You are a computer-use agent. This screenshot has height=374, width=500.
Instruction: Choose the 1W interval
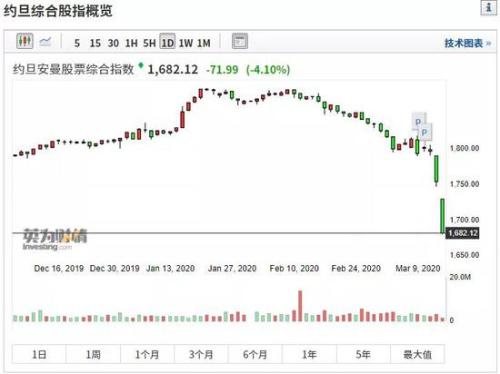(x=186, y=43)
